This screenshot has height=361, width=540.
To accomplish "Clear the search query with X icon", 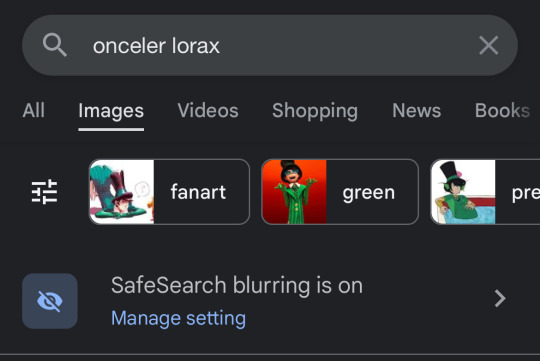I will (x=488, y=45).
